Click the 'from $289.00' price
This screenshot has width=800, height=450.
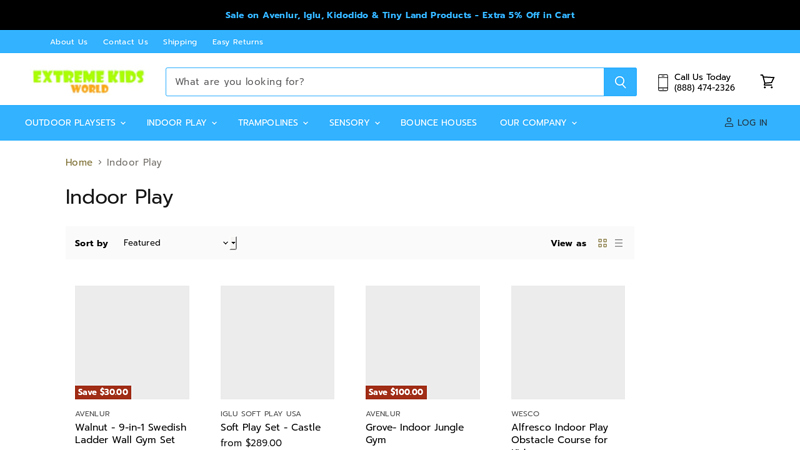[251, 443]
